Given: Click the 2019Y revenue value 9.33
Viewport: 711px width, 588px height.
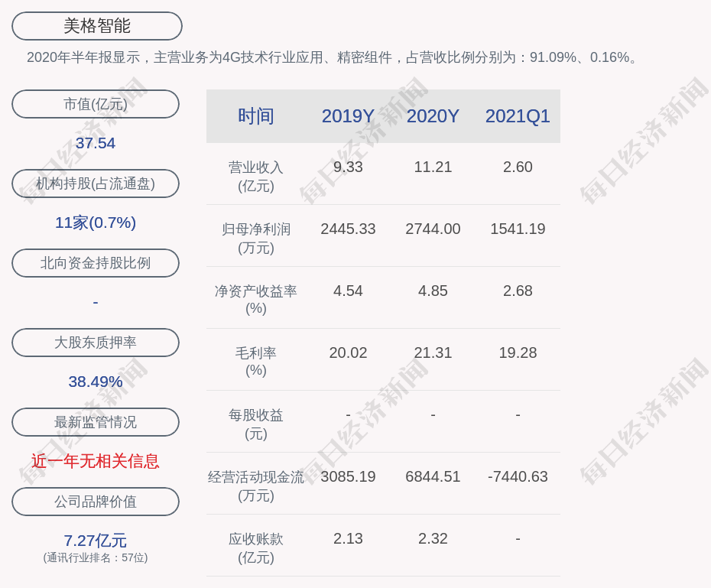Looking at the screenshot, I should click(349, 167).
